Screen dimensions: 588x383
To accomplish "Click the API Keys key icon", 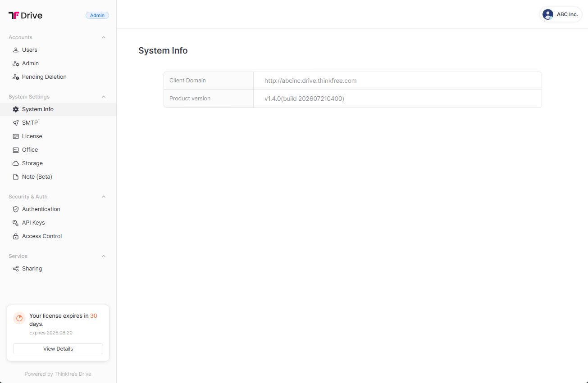I will [x=16, y=223].
